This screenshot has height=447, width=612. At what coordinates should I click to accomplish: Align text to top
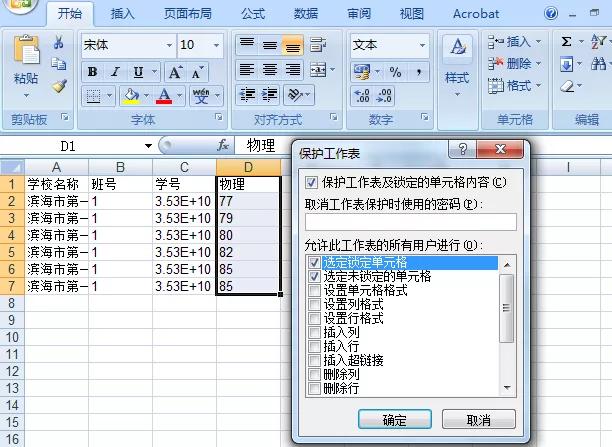pos(247,45)
